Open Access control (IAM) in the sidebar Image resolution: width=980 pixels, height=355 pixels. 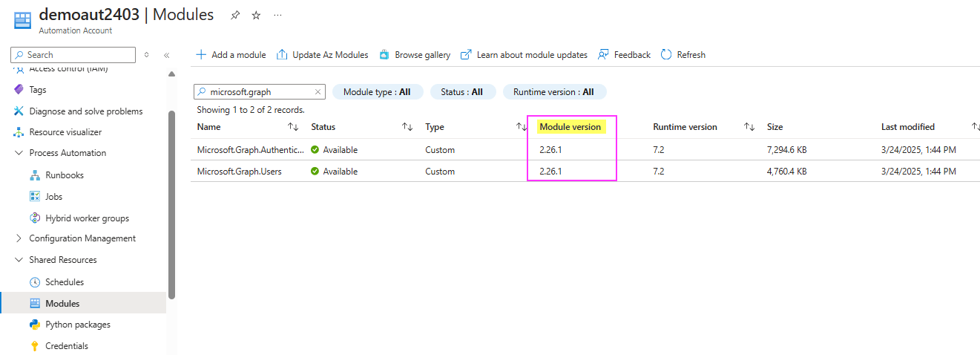[x=68, y=69]
